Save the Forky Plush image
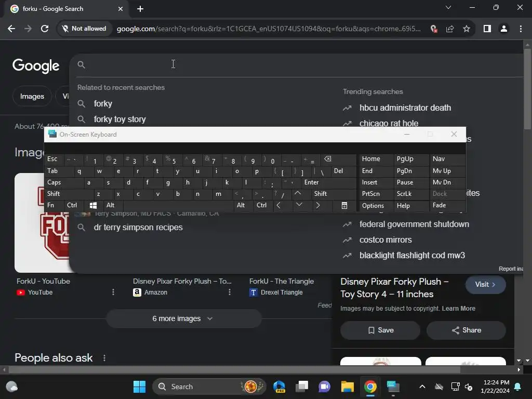This screenshot has width=532, height=399. click(380, 330)
